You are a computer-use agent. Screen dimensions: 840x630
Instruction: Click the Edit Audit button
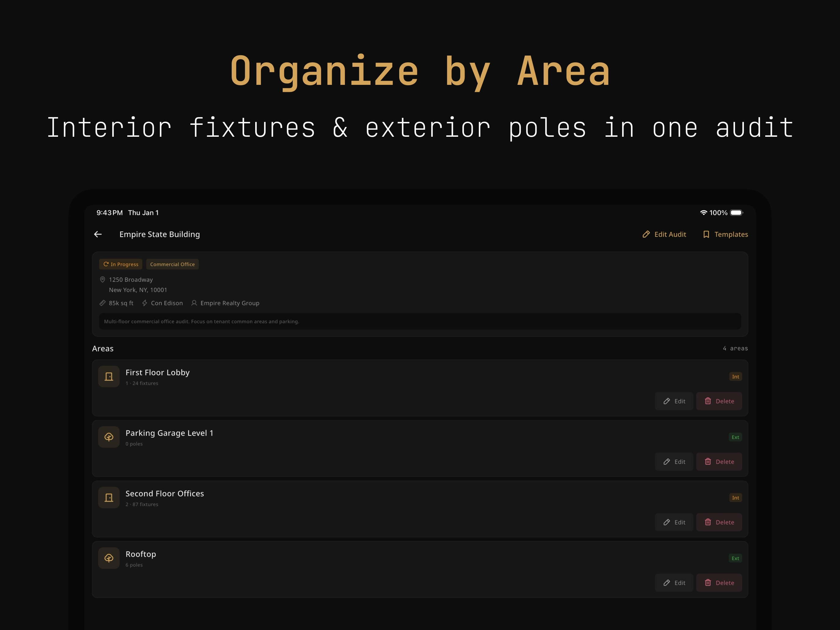click(664, 234)
